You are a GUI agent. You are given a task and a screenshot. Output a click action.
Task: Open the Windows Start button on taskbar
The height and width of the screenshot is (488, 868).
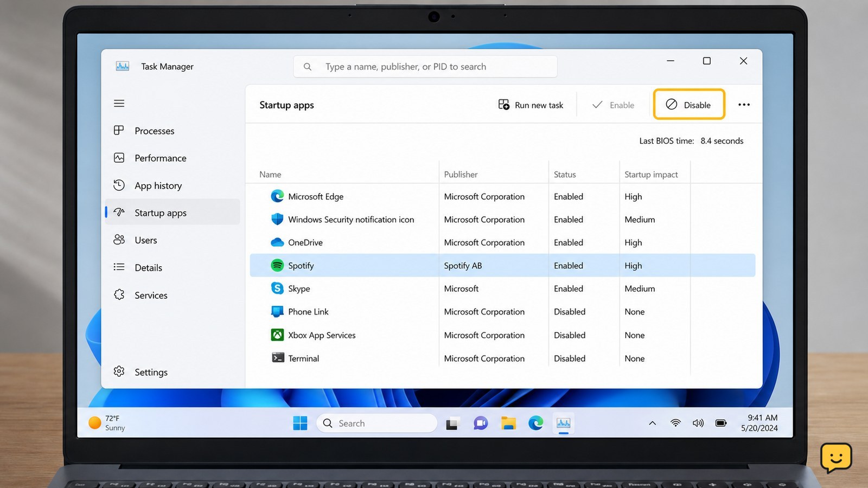pos(300,423)
